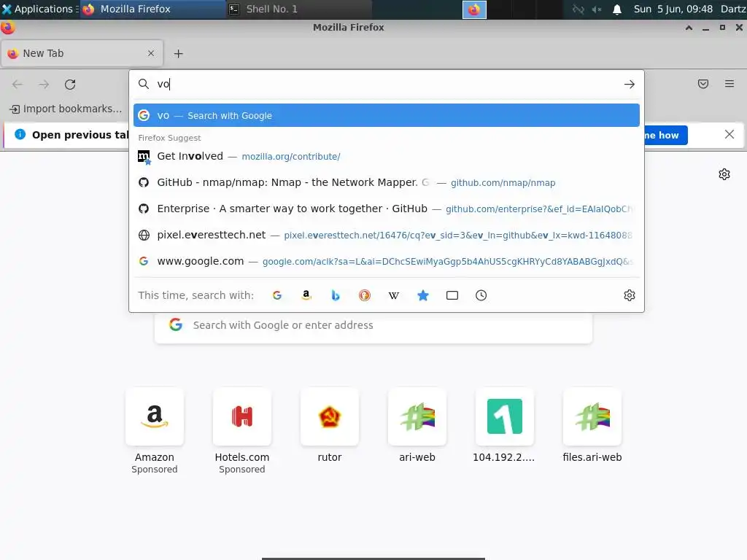Image resolution: width=747 pixels, height=560 pixels.
Task: Search open tabs using the tab icon
Action: (x=452, y=295)
